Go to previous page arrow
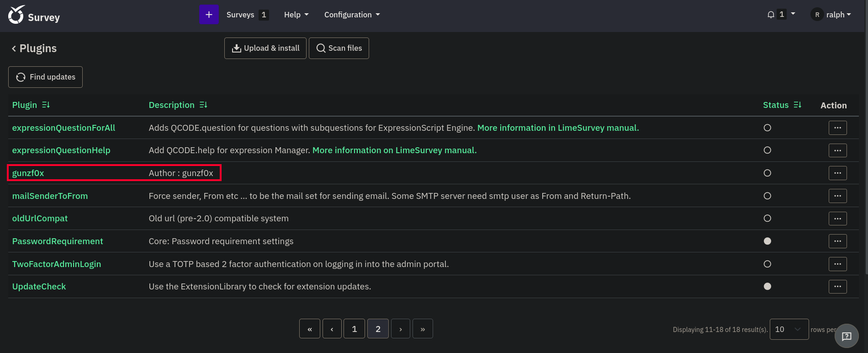 click(x=332, y=329)
